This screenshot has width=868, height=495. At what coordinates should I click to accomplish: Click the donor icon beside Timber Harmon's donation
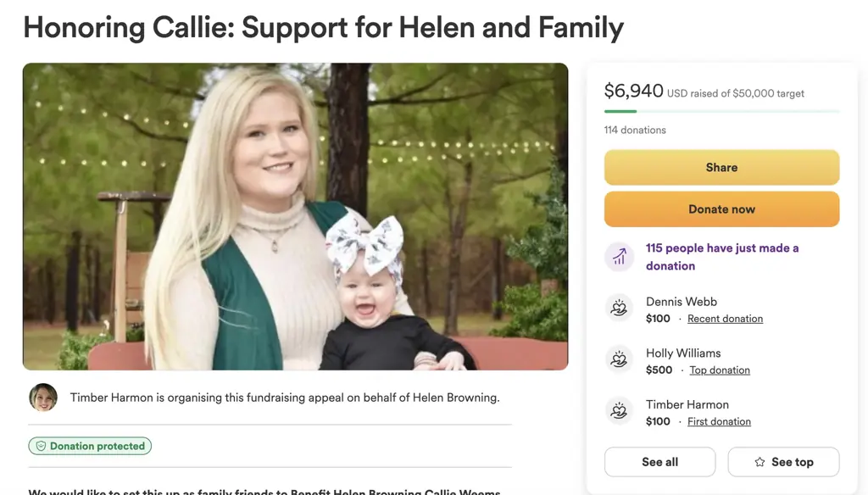(x=619, y=412)
